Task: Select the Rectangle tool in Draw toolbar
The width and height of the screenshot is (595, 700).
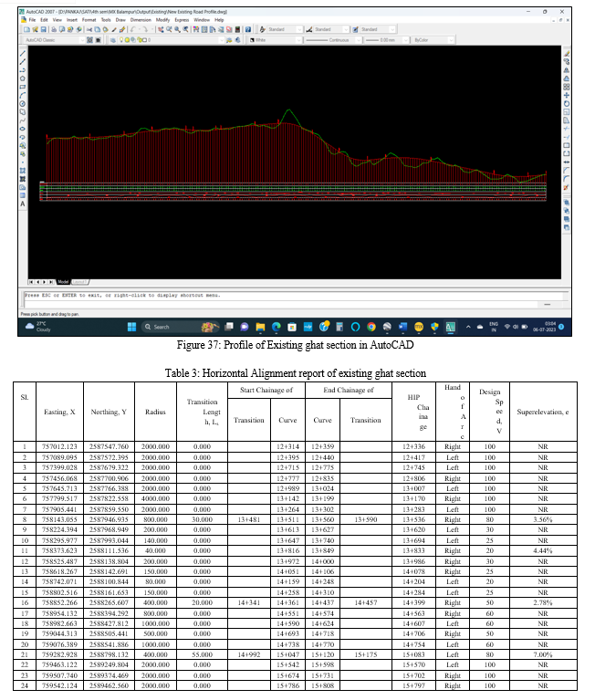Action: point(22,87)
